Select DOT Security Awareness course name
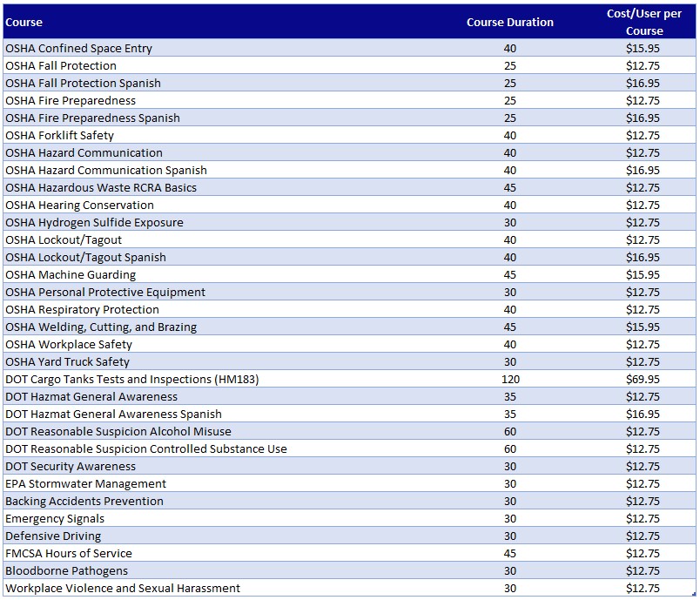 [x=71, y=466]
